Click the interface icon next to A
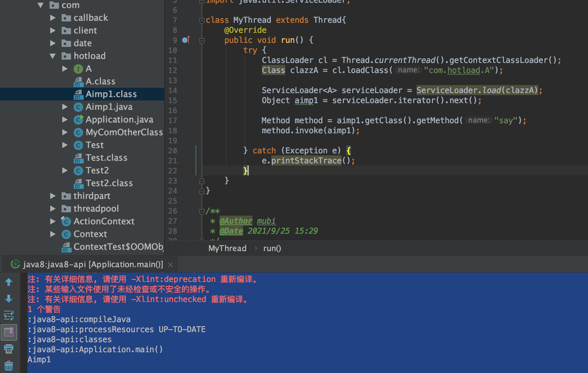This screenshot has width=588, height=373. click(x=78, y=69)
